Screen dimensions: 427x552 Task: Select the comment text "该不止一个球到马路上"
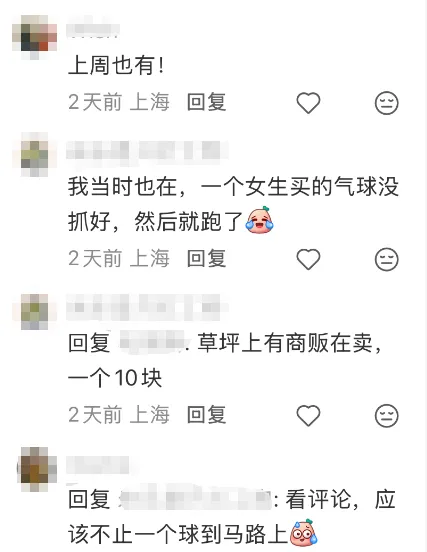(x=178, y=534)
